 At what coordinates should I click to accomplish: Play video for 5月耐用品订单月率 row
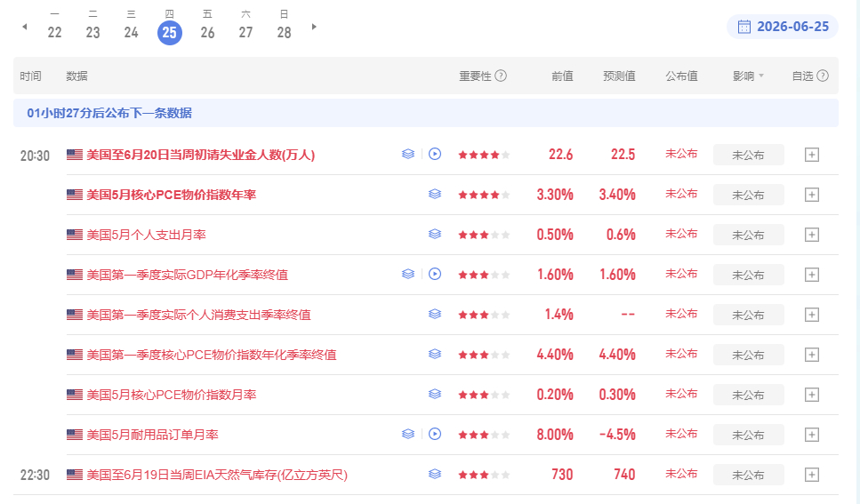[435, 435]
